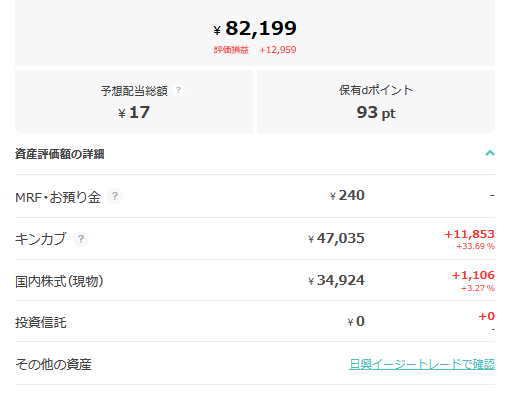The height and width of the screenshot is (393, 517).
Task: Click the 93 pt points value
Action: pos(376,113)
